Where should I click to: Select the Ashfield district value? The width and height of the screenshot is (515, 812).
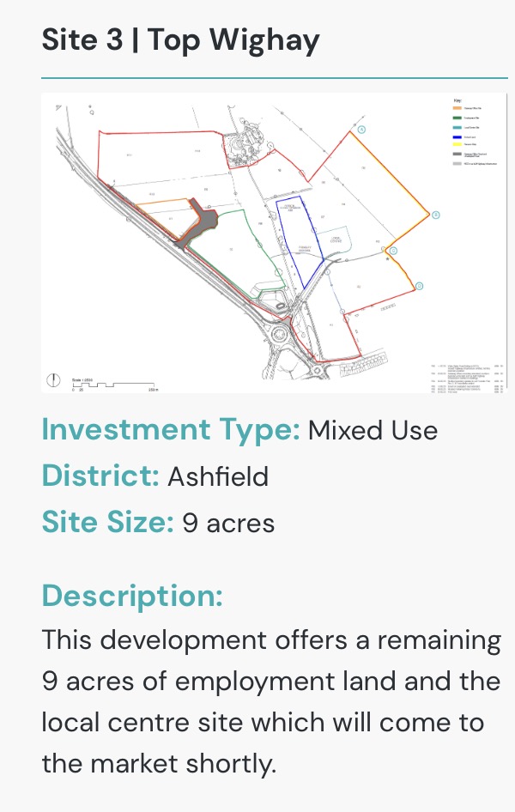tap(218, 476)
